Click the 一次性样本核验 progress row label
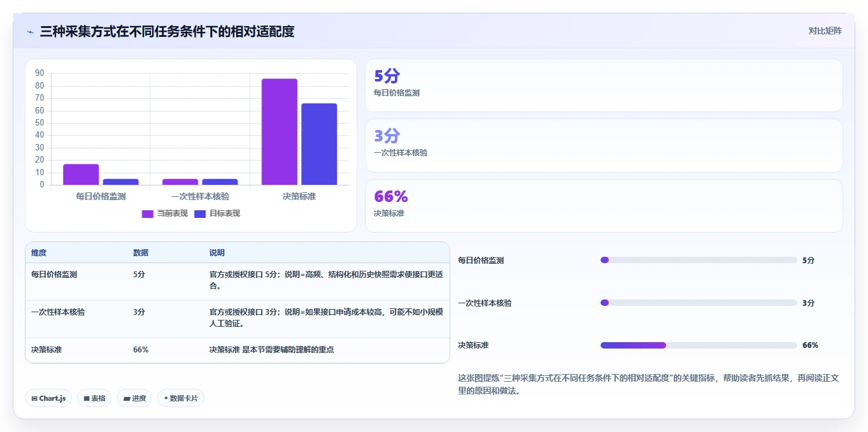The height and width of the screenshot is (432, 868). coord(485,303)
